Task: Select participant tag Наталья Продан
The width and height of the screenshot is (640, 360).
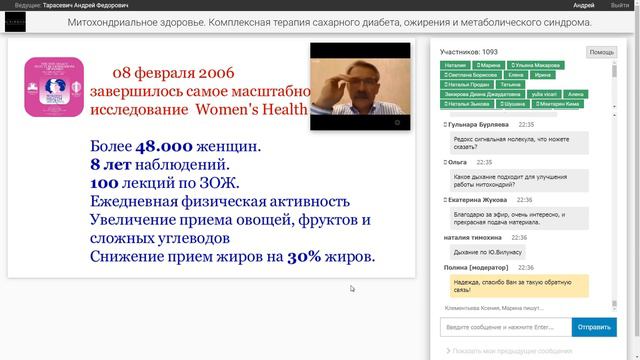Action: click(x=467, y=84)
